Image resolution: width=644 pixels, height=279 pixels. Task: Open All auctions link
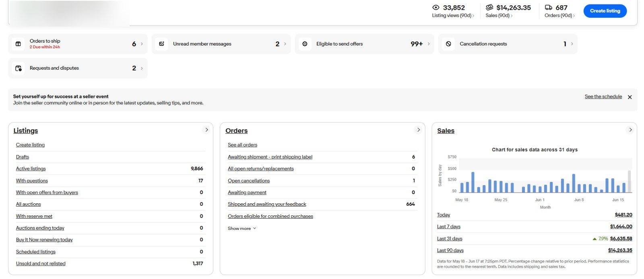click(x=28, y=204)
